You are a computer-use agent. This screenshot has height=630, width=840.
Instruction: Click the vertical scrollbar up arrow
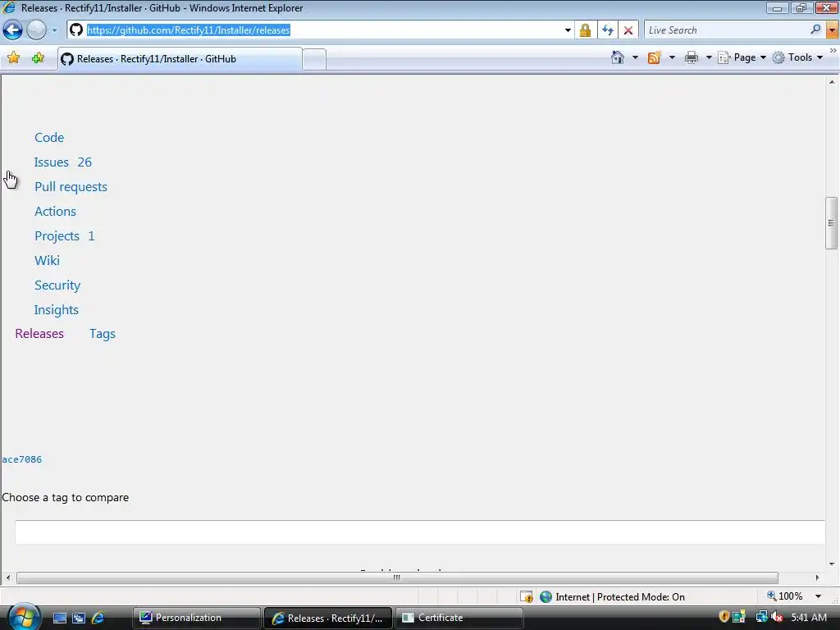(832, 82)
